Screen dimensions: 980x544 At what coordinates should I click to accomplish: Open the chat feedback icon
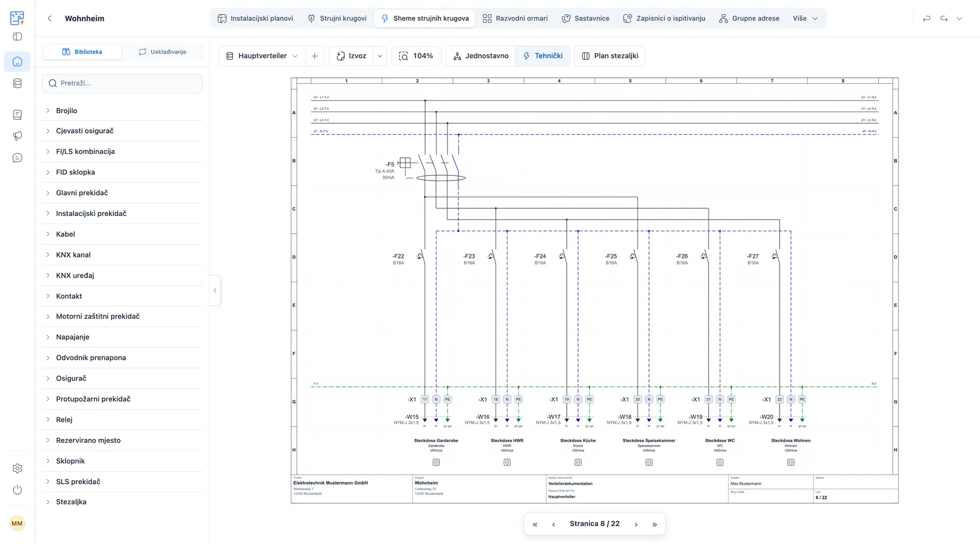(x=17, y=158)
